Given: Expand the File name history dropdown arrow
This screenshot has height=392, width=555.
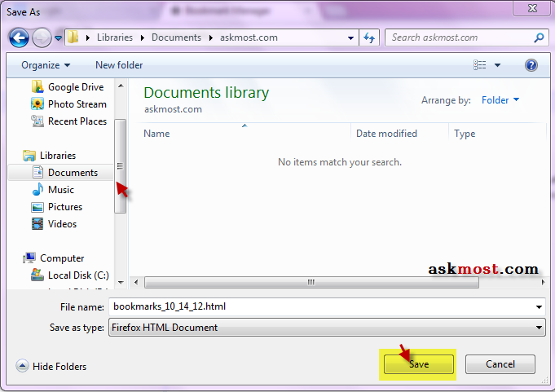Looking at the screenshot, I should 539,307.
